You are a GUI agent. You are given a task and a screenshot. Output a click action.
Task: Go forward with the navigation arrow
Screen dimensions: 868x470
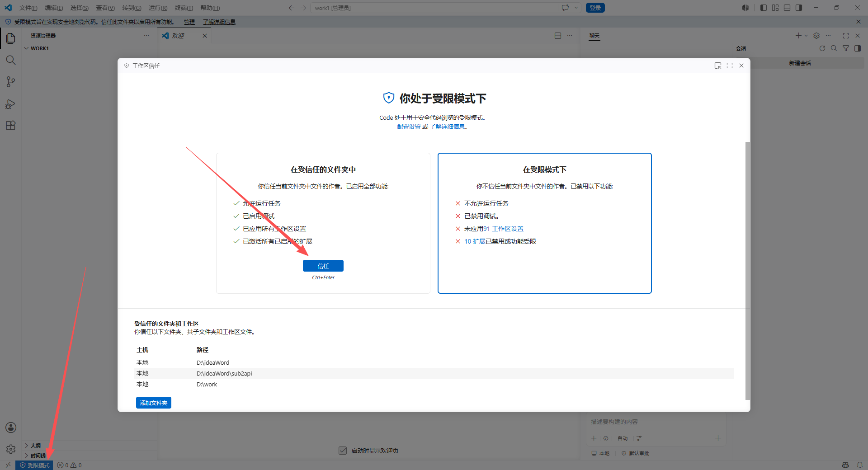click(303, 8)
